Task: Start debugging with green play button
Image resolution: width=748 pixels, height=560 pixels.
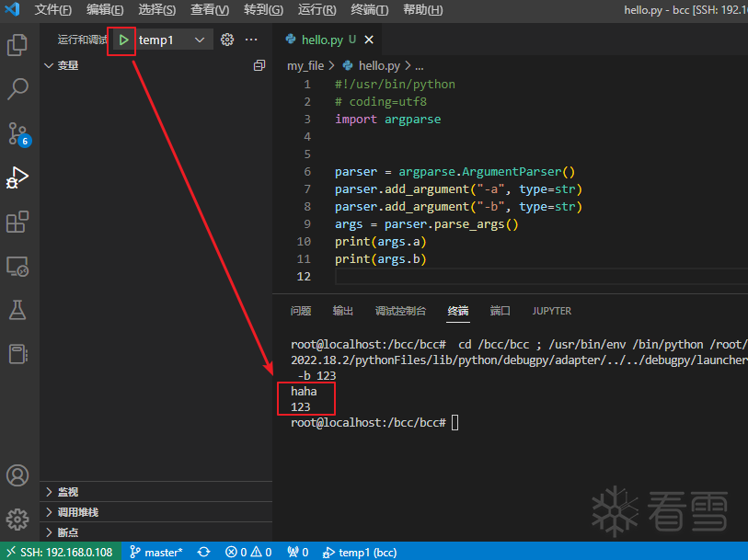Action: click(x=123, y=40)
